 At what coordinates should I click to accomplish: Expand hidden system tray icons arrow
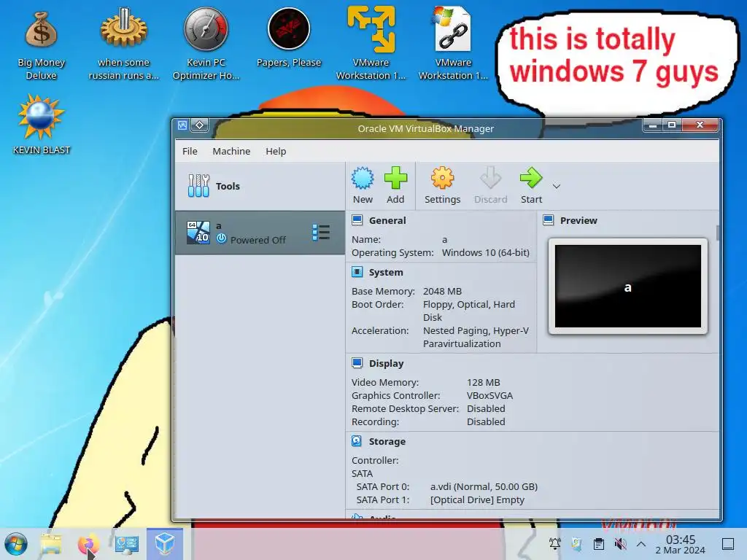(x=640, y=544)
